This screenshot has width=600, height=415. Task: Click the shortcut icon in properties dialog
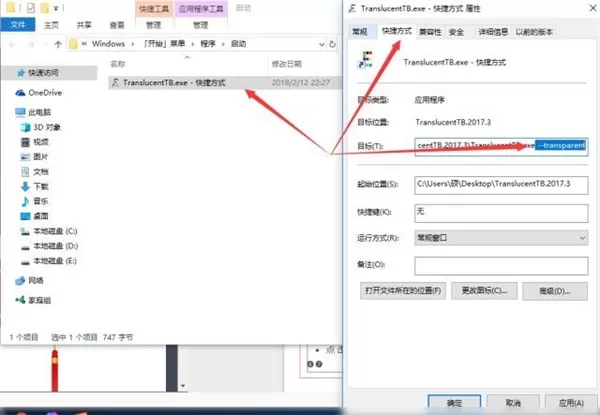(365, 60)
